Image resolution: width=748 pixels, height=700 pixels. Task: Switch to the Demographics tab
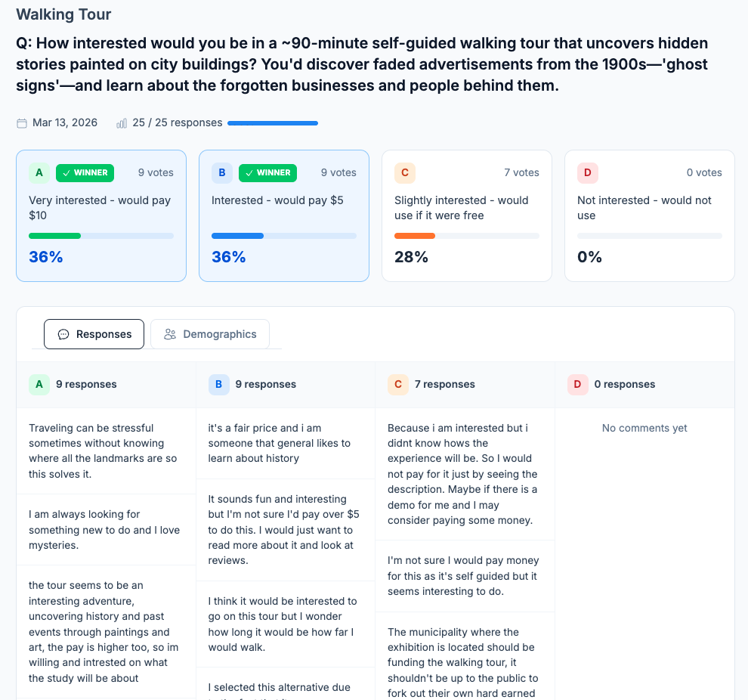click(210, 333)
